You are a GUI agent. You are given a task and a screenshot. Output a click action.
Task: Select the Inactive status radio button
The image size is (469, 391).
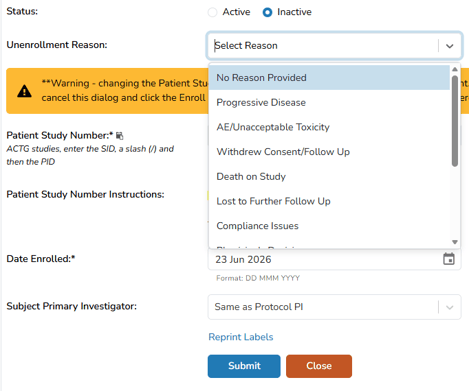pos(267,12)
